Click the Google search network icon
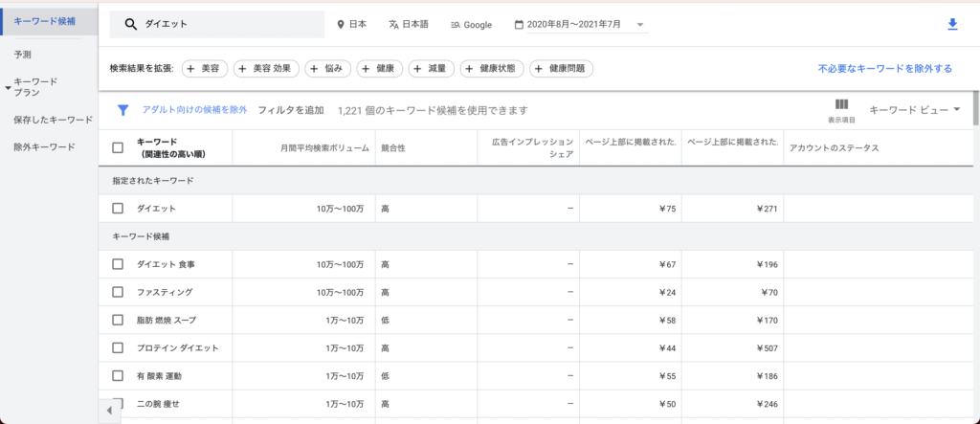 (x=456, y=25)
